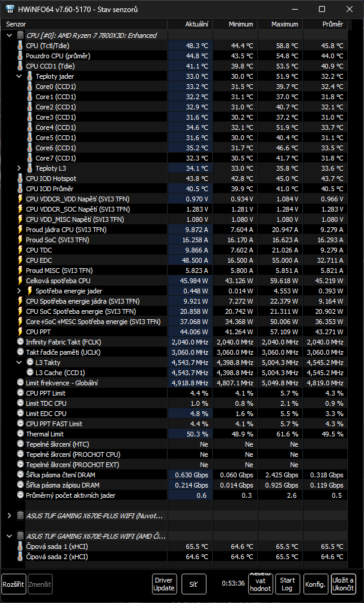Expand ASUS TUF GAMING X670E-PLUS WIFI (Nuvot... group

pos(9,516)
